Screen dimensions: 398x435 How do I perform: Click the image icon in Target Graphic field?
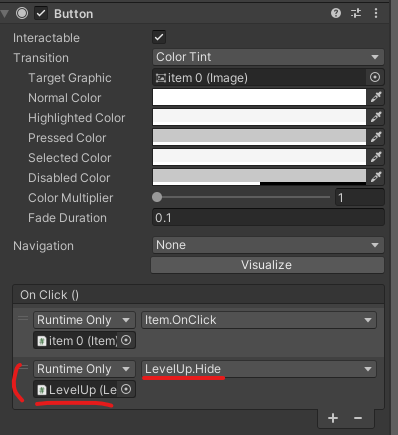pos(161,78)
